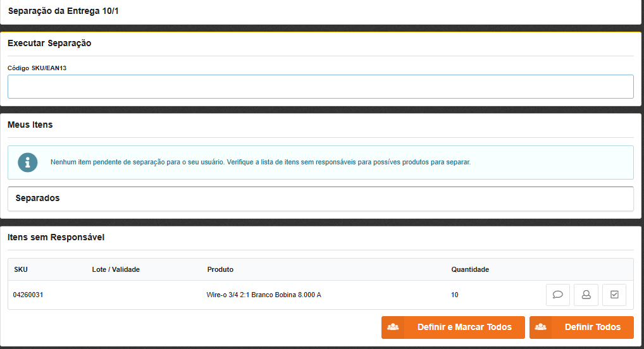
Task: Click the Lote / Validade column header
Action: 116,269
